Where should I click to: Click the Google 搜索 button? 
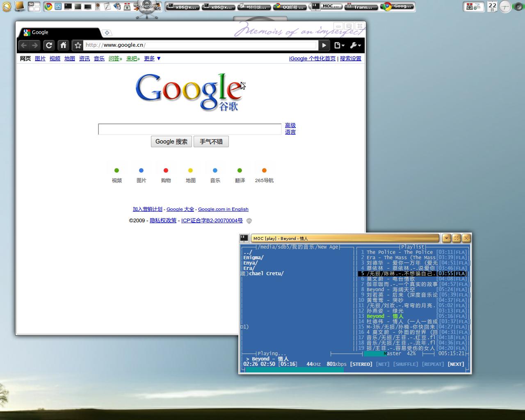click(x=171, y=142)
